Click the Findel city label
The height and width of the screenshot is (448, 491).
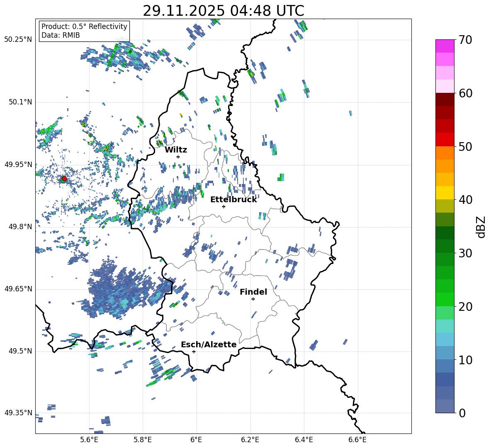click(253, 292)
